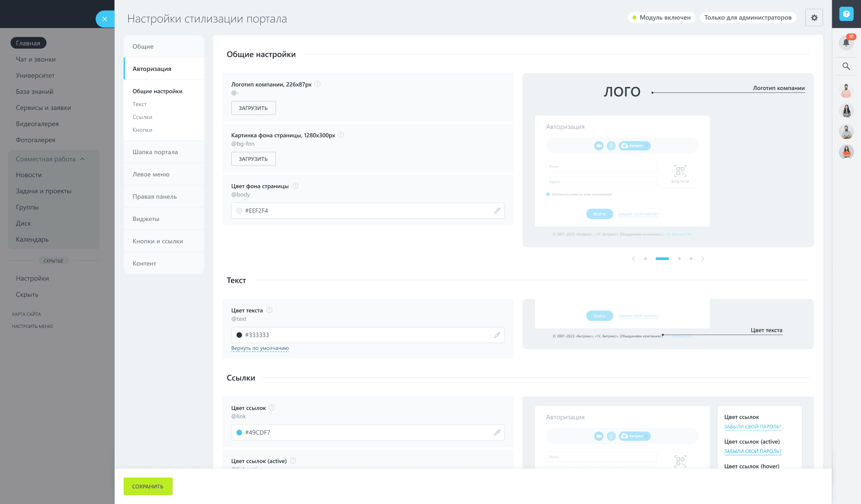Toggle Только для администраторов option

coord(747,18)
